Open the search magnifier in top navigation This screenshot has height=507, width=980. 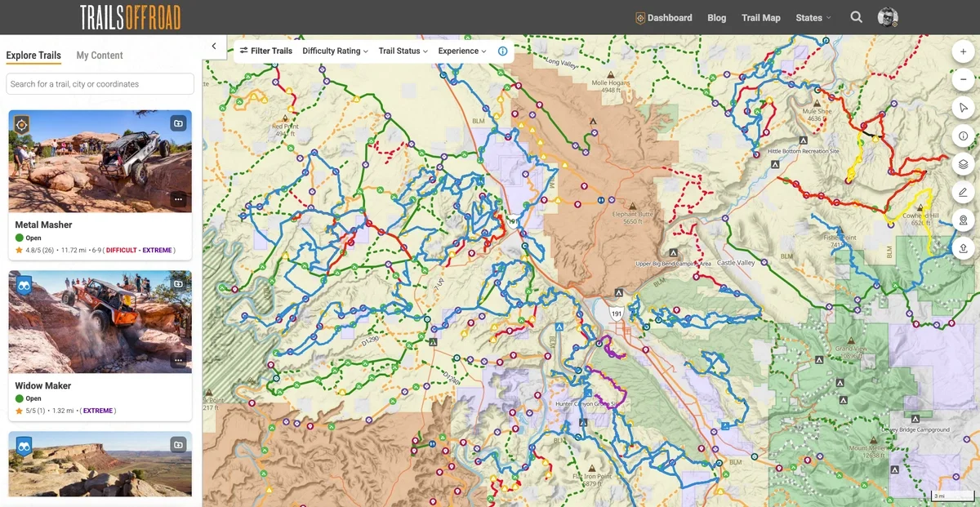click(856, 17)
